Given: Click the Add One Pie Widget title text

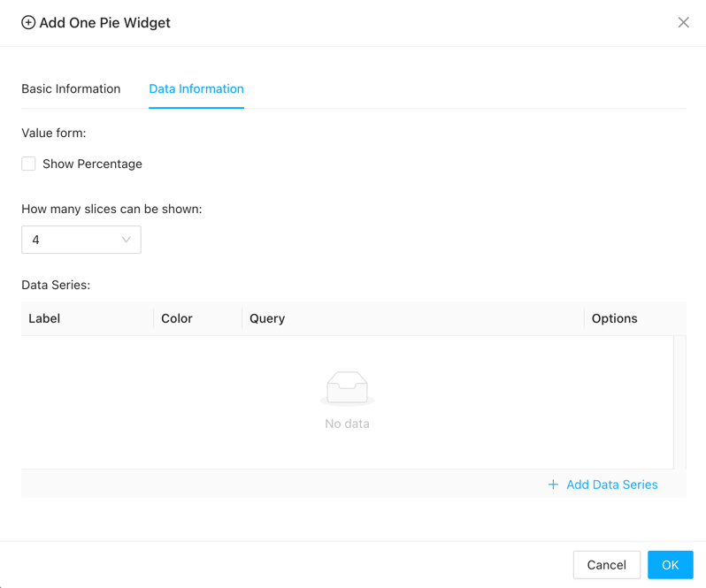Looking at the screenshot, I should pos(104,23).
